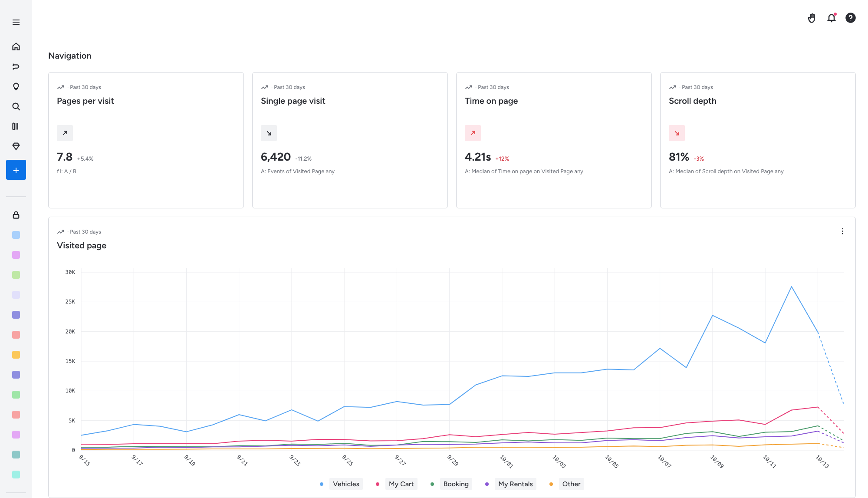Open the library books icon in the sidebar
The width and height of the screenshot is (868, 498).
coord(16,126)
